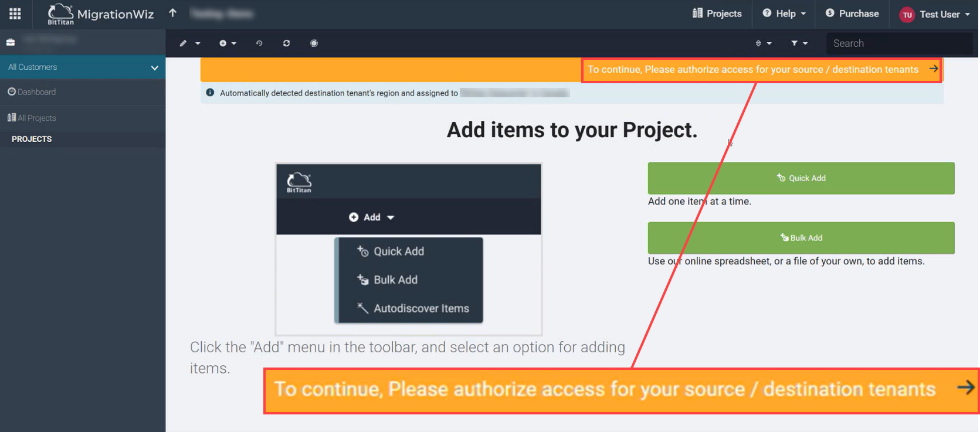
Task: Click the info icon in detection notice
Action: [210, 93]
